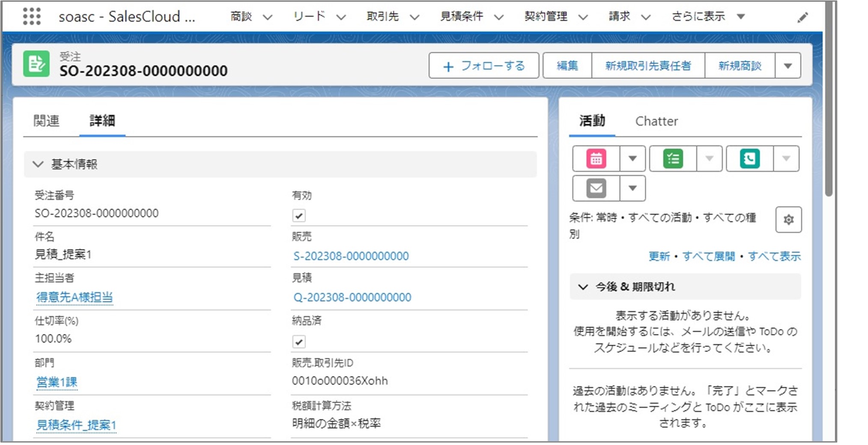Open the 得意先A様担当 owner link
868x445 pixels.
click(x=74, y=297)
